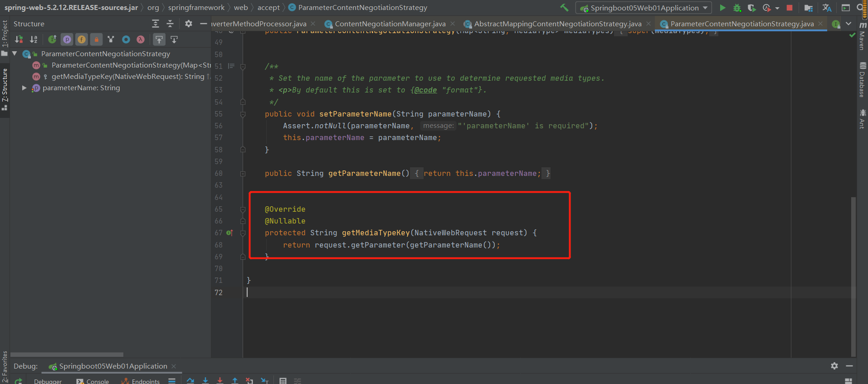The image size is (868, 384).
Task: Sort Structure members by visibility
Action: (x=19, y=39)
